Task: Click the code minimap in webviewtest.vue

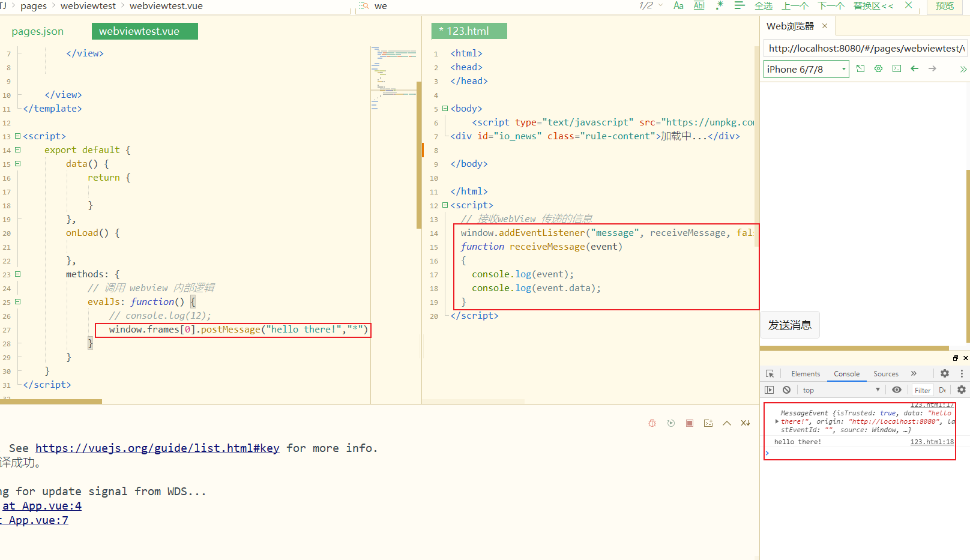Action: (393, 78)
